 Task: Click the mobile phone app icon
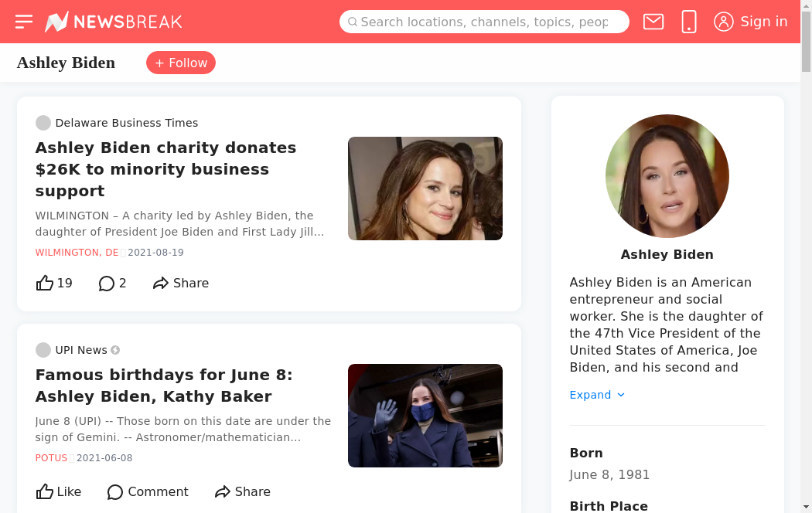pos(689,22)
